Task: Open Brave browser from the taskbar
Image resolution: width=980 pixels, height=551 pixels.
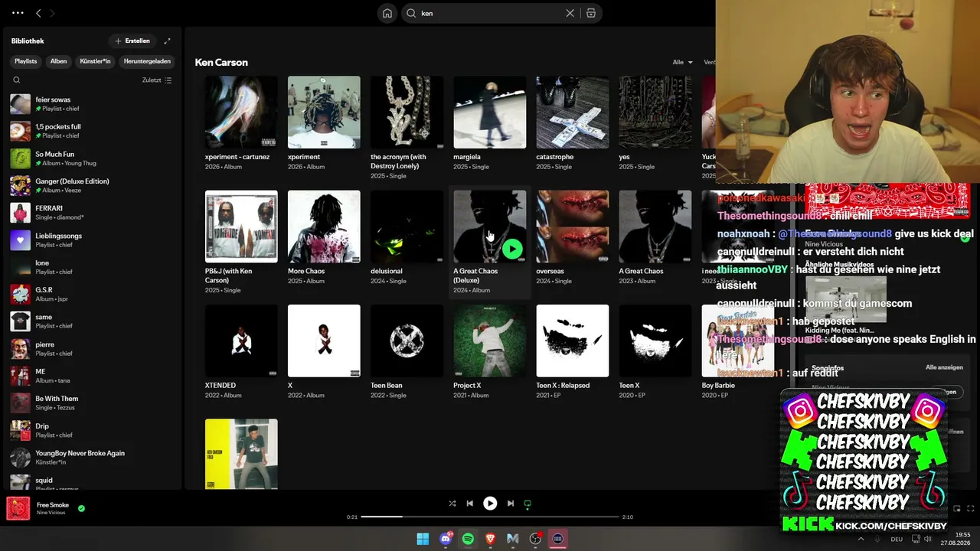Action: pos(491,539)
